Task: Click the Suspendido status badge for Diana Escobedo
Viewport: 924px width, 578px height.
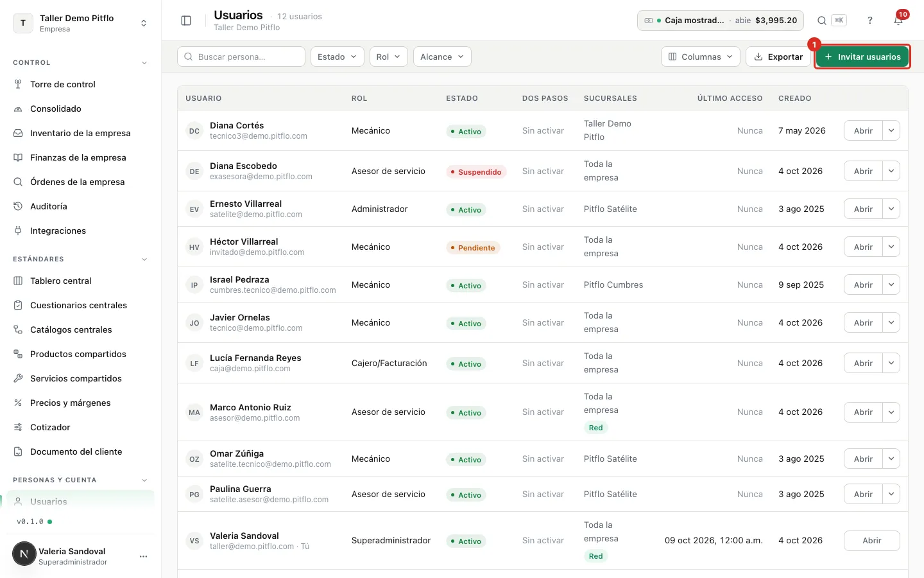Action: [476, 172]
